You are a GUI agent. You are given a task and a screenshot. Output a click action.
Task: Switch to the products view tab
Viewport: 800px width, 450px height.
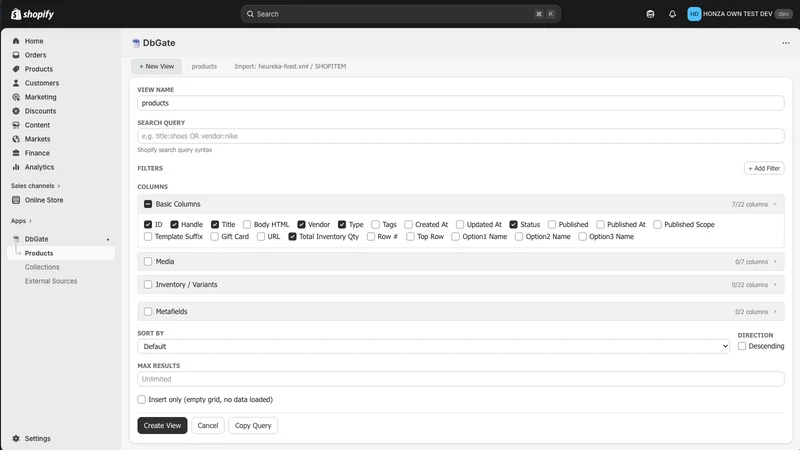204,66
